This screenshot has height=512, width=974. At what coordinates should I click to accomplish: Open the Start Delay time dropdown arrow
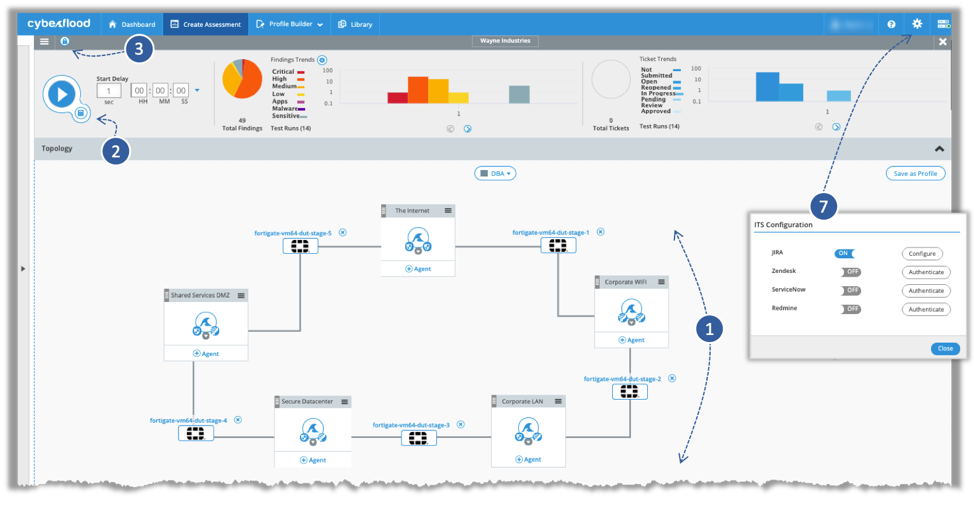point(197,91)
